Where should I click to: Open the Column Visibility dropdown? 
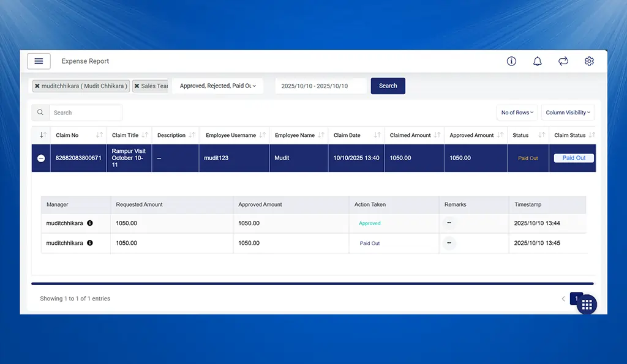click(x=567, y=113)
